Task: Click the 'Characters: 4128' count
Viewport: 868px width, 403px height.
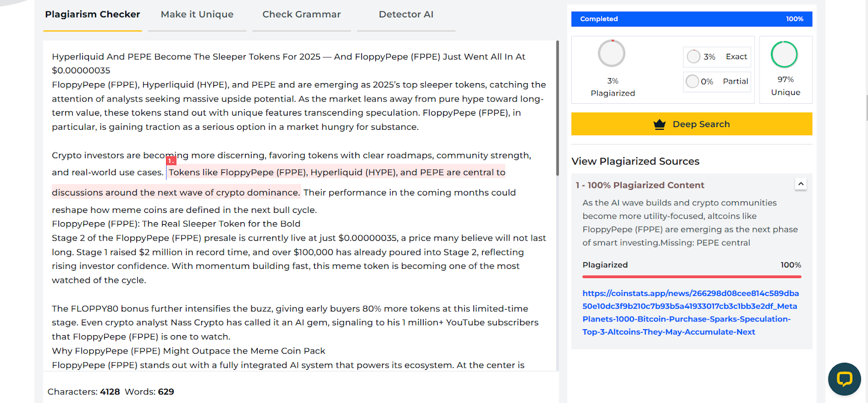Action: point(84,392)
